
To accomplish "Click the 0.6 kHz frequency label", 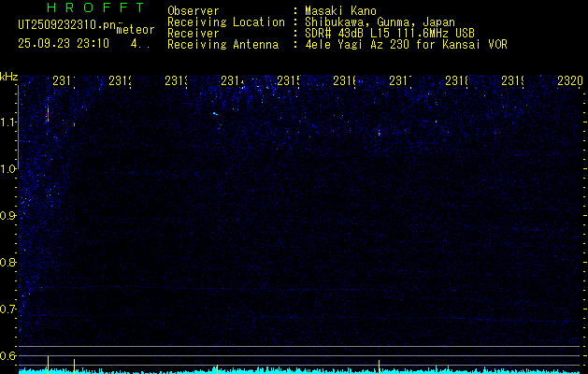I will coord(7,355).
